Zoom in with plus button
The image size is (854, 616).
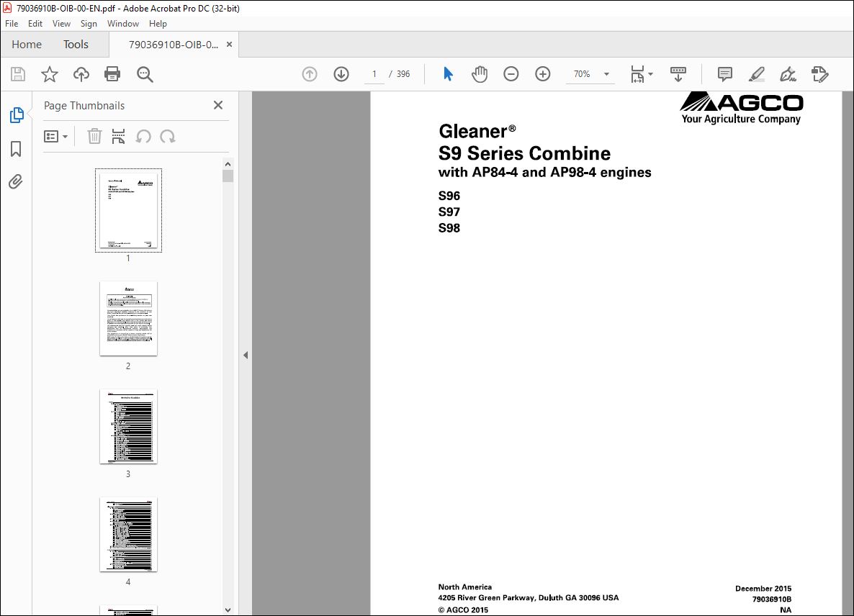pos(542,74)
